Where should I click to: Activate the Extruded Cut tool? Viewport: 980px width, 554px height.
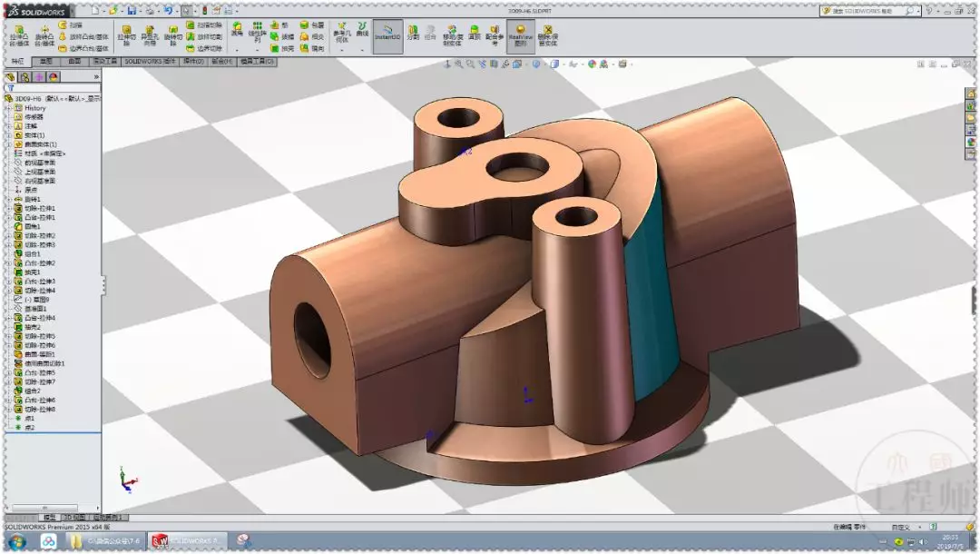(x=126, y=35)
